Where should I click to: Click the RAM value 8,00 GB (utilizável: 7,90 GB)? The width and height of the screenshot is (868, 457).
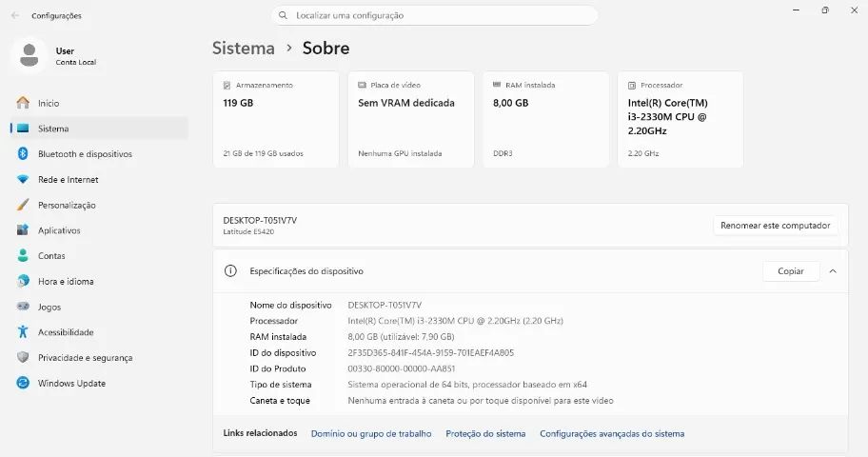[401, 336]
